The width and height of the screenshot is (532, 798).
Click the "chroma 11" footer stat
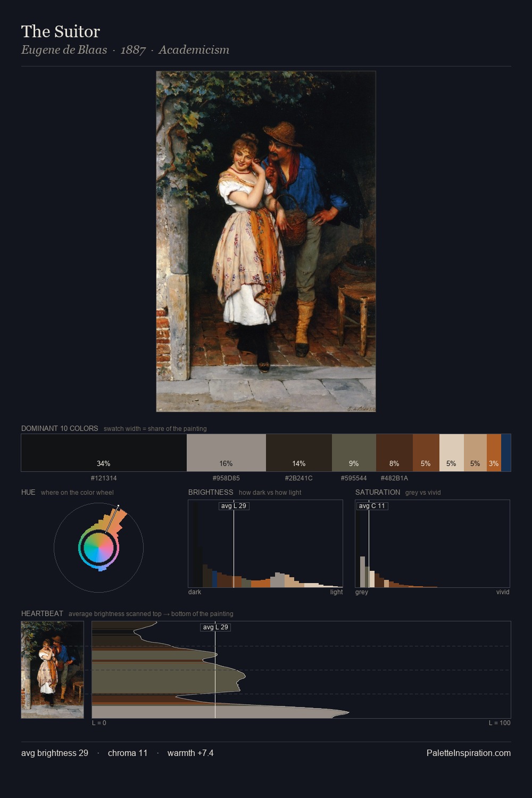[x=128, y=753]
